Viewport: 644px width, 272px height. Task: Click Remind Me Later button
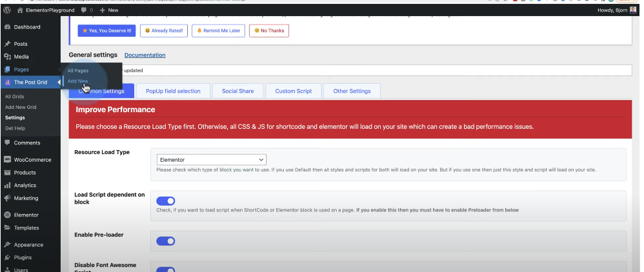coord(219,31)
